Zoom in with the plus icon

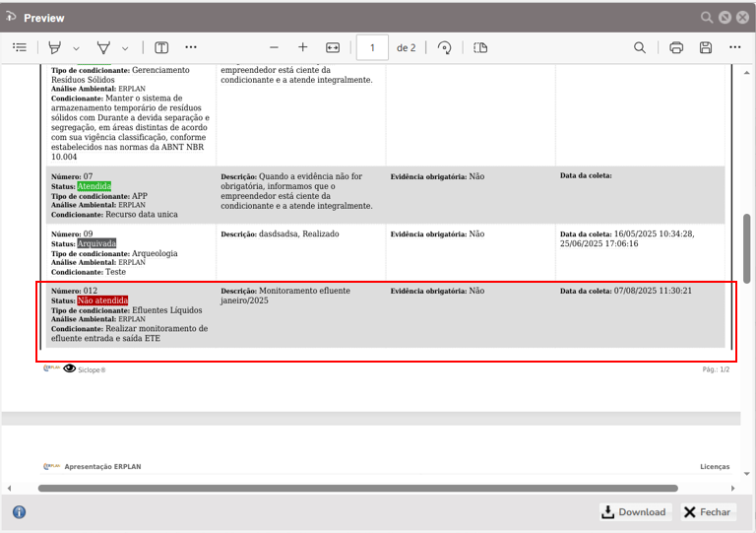click(x=302, y=47)
